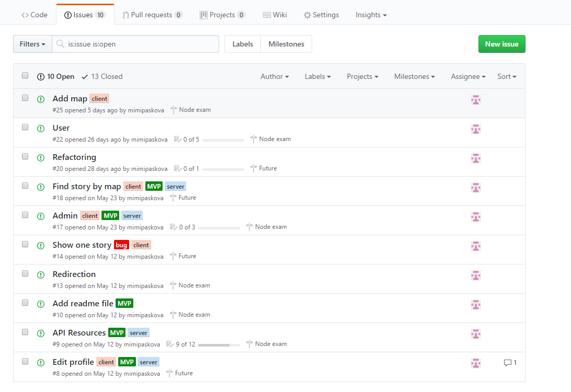
Task: Click the assignee avatar on Show one story
Action: 476,246
